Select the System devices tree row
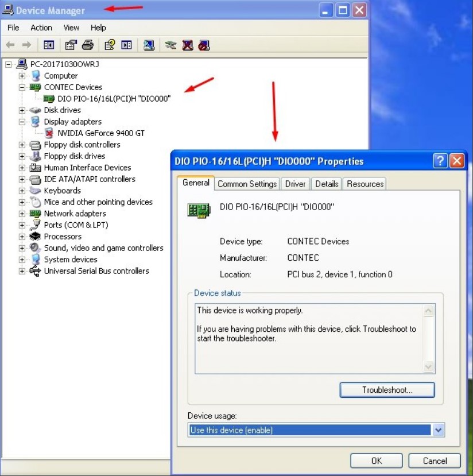The height and width of the screenshot is (476, 473). tap(71, 260)
